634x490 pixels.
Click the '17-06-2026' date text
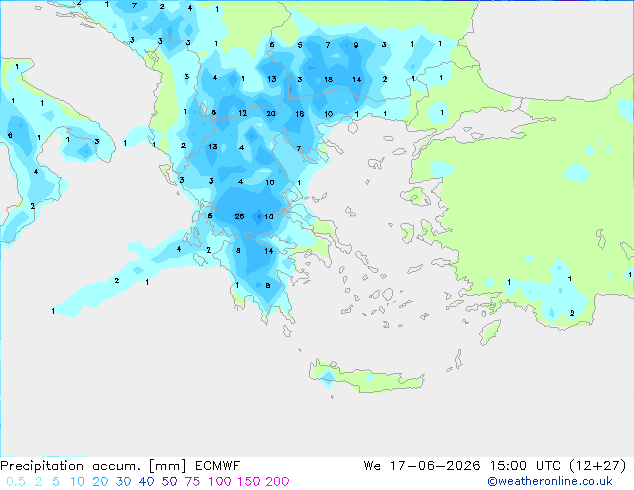click(x=435, y=466)
